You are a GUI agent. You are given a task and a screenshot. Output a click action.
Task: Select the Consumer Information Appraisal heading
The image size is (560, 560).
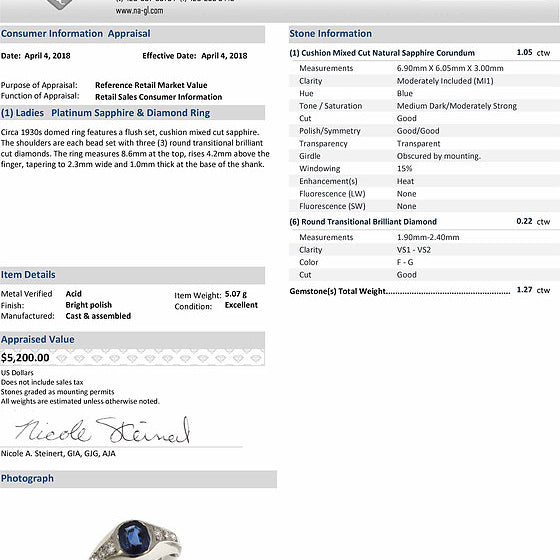pos(76,34)
